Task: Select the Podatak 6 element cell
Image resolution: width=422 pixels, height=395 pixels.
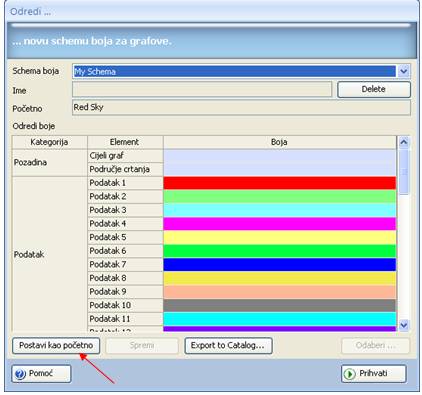Action: tap(125, 251)
